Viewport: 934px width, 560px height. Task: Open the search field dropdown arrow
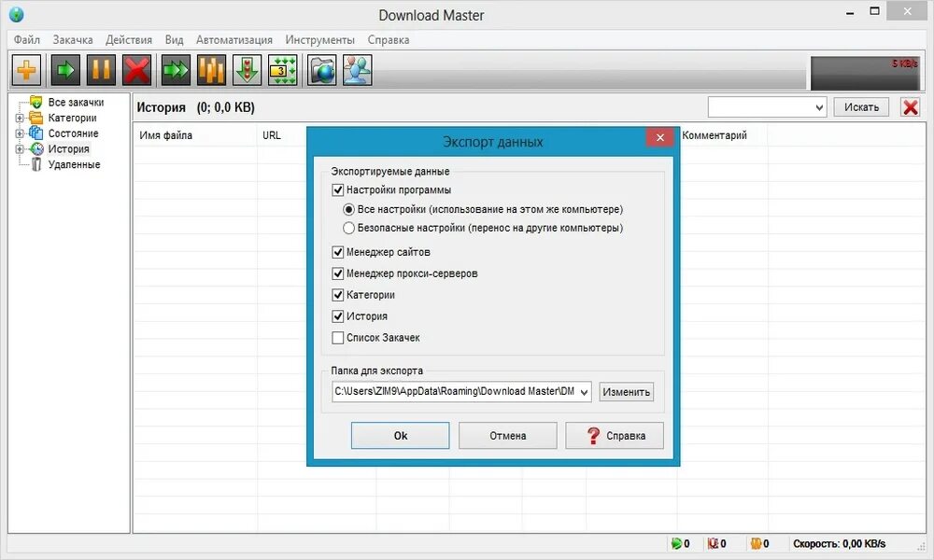[x=819, y=107]
